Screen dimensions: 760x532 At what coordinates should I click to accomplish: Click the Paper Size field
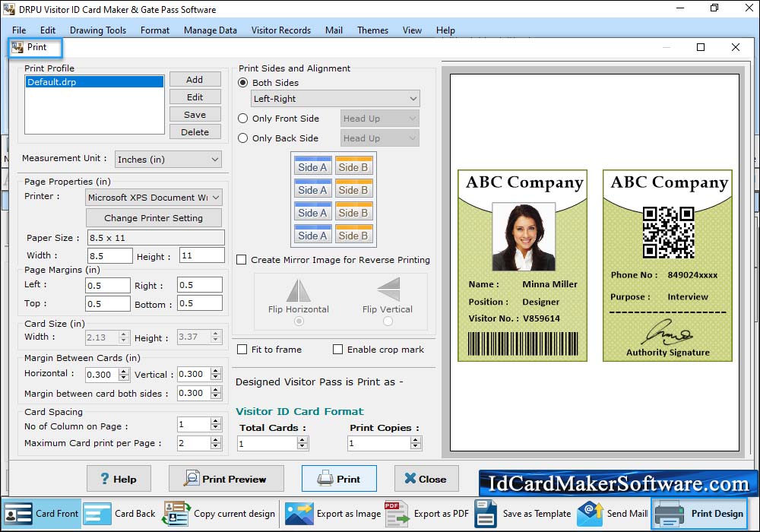156,237
